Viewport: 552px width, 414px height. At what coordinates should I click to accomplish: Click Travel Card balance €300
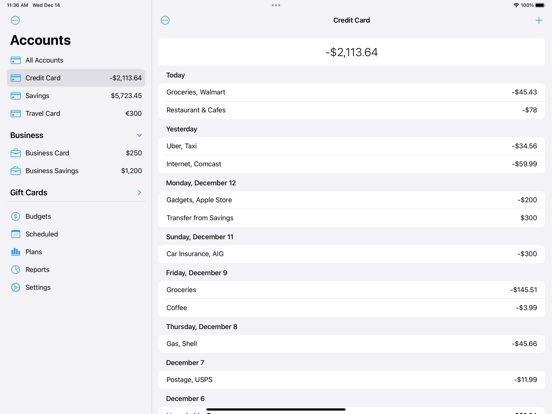pos(134,113)
